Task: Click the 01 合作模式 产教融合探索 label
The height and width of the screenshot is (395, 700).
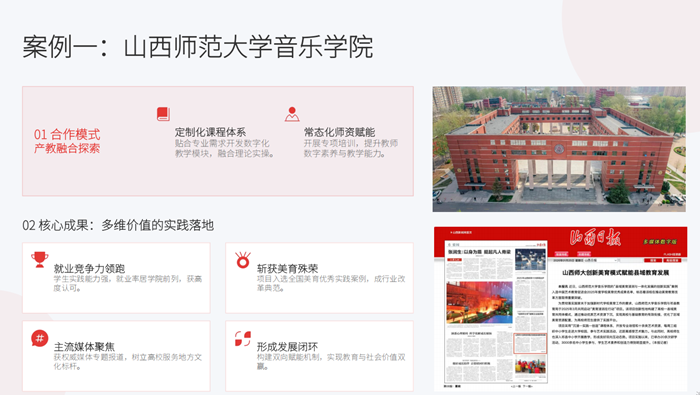Action: tap(67, 141)
